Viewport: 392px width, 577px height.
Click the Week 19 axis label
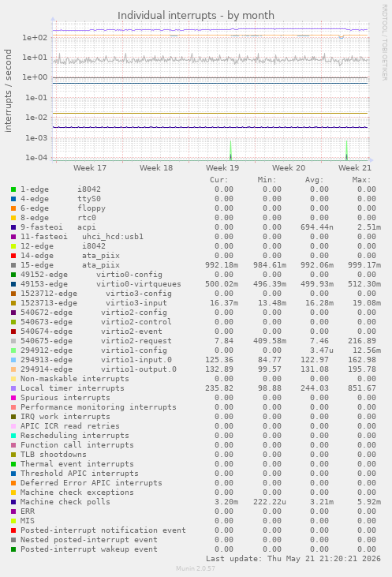click(x=222, y=168)
